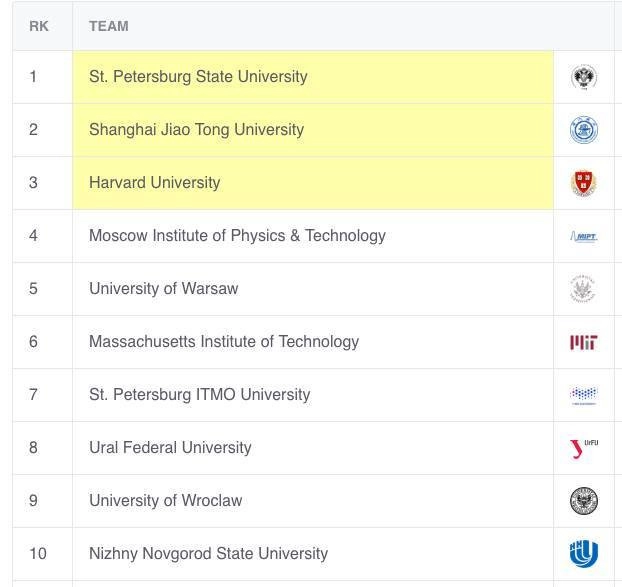Screen dimensions: 622x587
Task: Sort by the TEAM column header
Action: [109, 26]
